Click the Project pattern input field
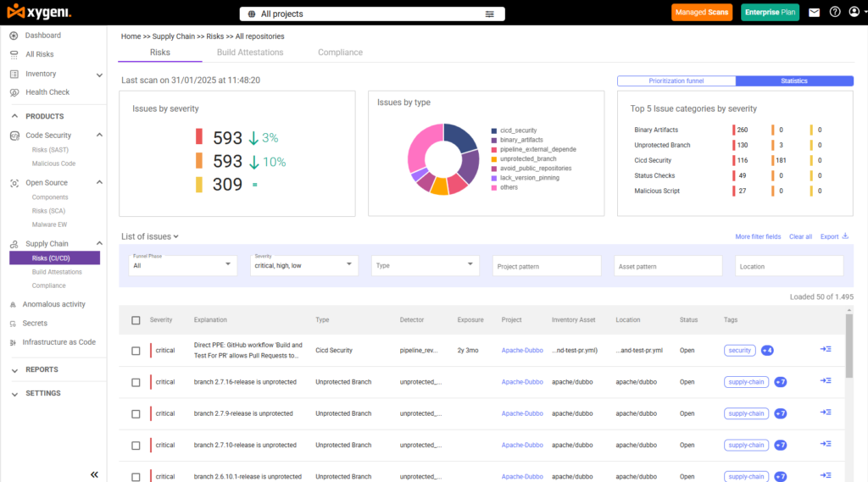 [x=547, y=266]
